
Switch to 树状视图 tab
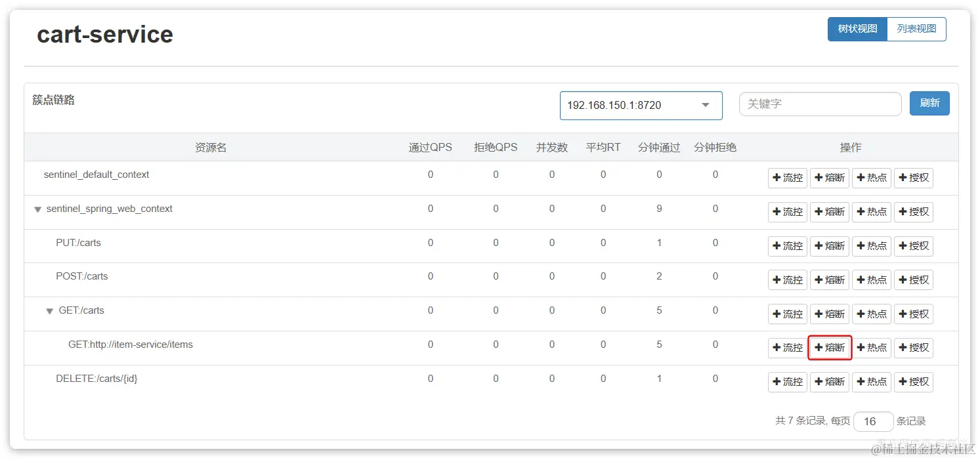pos(857,29)
